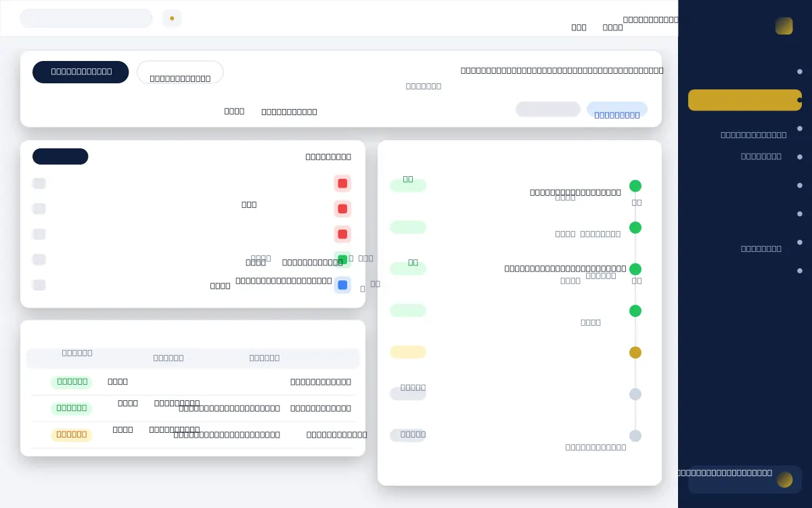Click the green square icon in the list card
Viewport: 812px width, 508px height.
tap(342, 259)
